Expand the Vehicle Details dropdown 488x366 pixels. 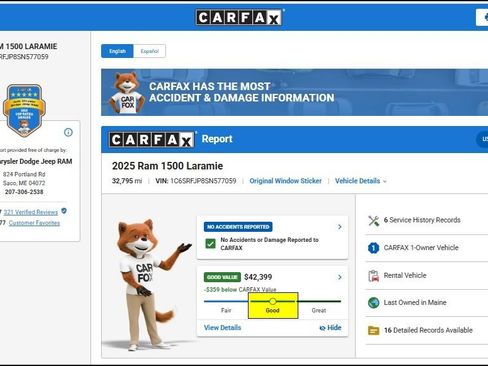pyautogui.click(x=361, y=181)
